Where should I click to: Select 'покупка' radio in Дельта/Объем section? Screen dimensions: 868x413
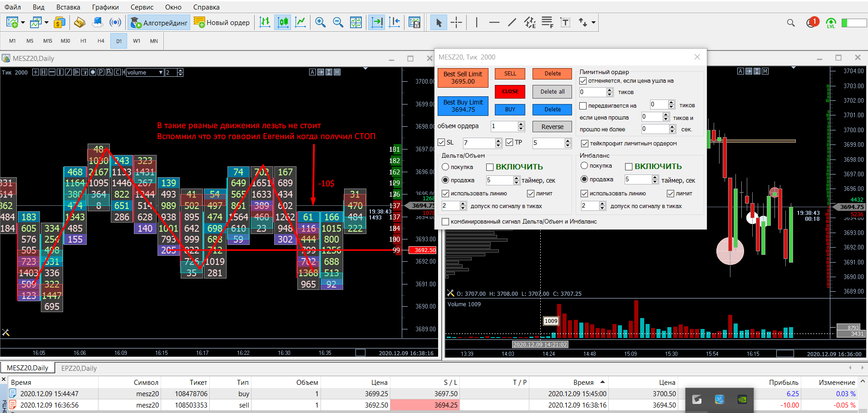pos(445,167)
